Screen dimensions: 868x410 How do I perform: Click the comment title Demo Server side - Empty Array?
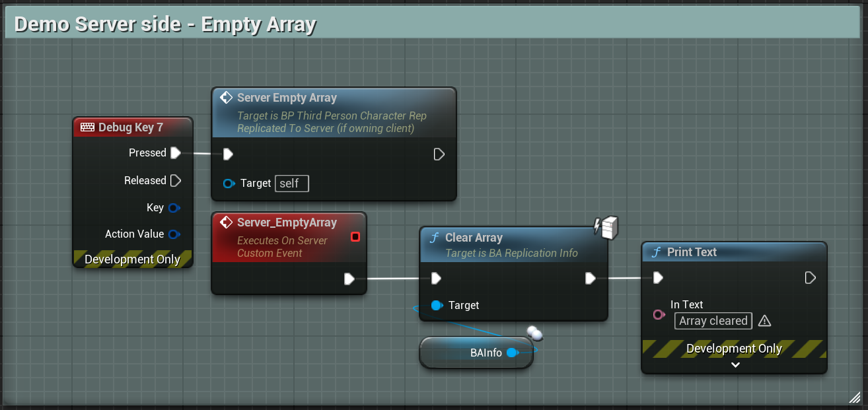coord(165,24)
